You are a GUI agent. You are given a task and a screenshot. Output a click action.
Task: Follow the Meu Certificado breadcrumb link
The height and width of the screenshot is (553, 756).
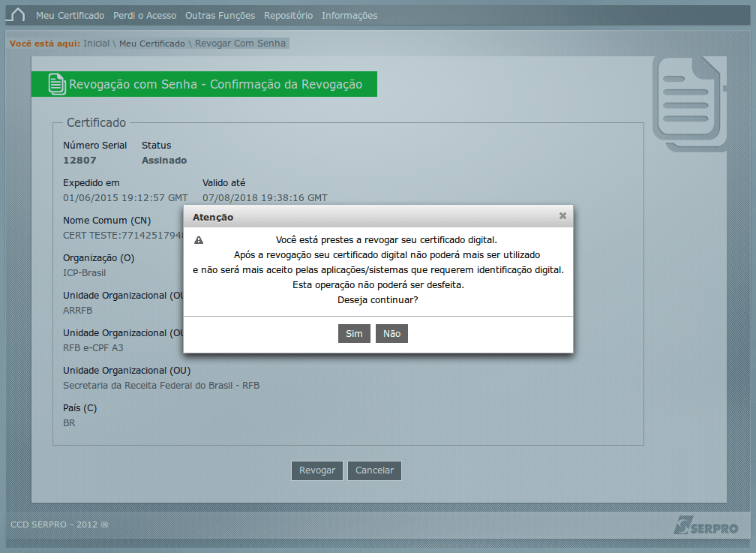point(151,44)
